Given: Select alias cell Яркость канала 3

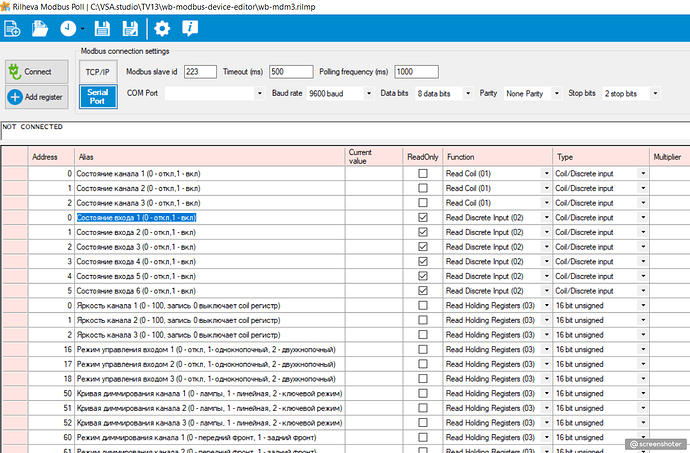Looking at the screenshot, I should tap(209, 335).
